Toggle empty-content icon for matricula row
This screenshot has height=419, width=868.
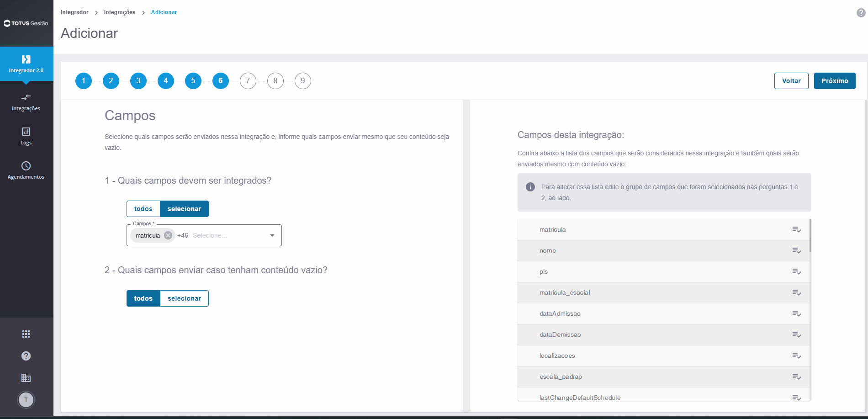(797, 229)
